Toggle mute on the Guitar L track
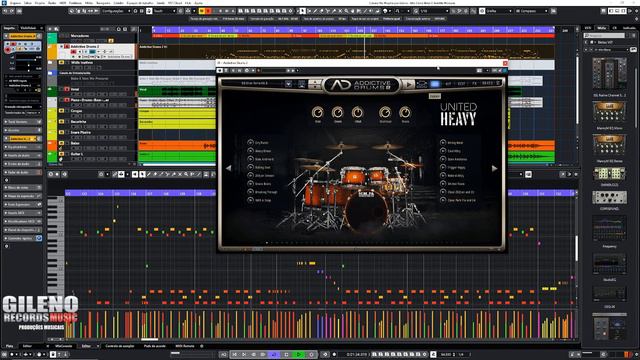The height and width of the screenshot is (360, 640). coord(61,154)
